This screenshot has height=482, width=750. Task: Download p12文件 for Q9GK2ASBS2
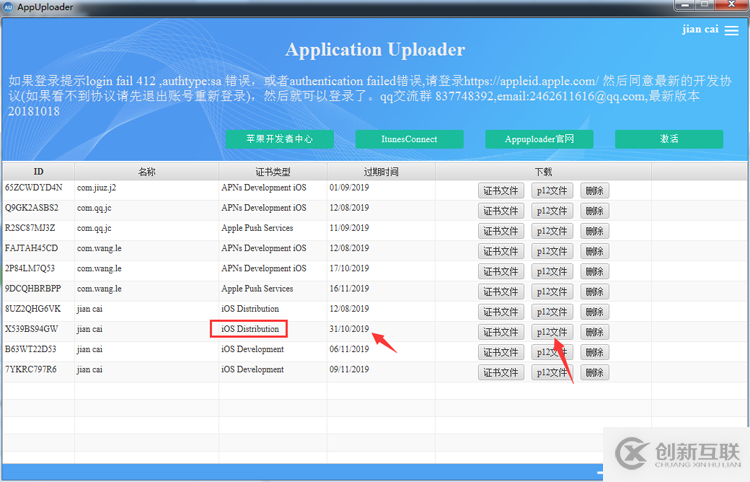click(x=552, y=211)
